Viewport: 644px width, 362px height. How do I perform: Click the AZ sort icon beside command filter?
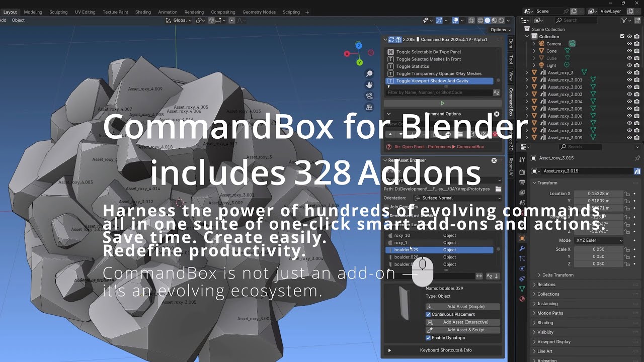496,93
